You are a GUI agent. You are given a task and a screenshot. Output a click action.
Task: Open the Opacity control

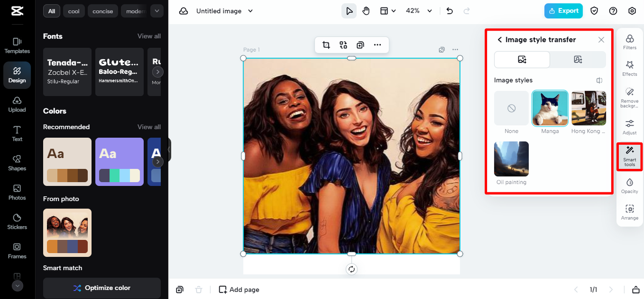(x=629, y=185)
